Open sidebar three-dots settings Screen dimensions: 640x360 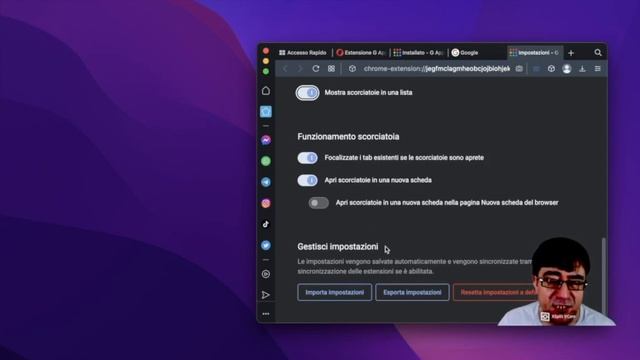[266, 314]
